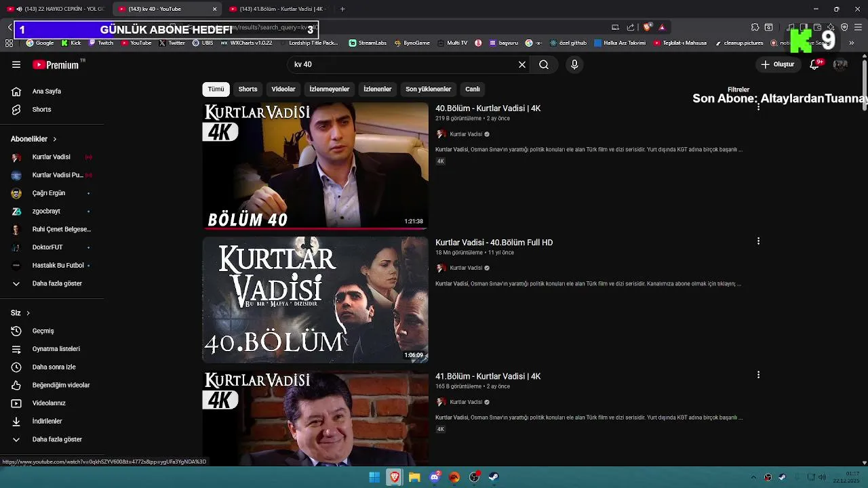Open the Kurtlar Vadisi - 40.Bölüm Full HD title
The image size is (868, 488).
[x=494, y=243]
